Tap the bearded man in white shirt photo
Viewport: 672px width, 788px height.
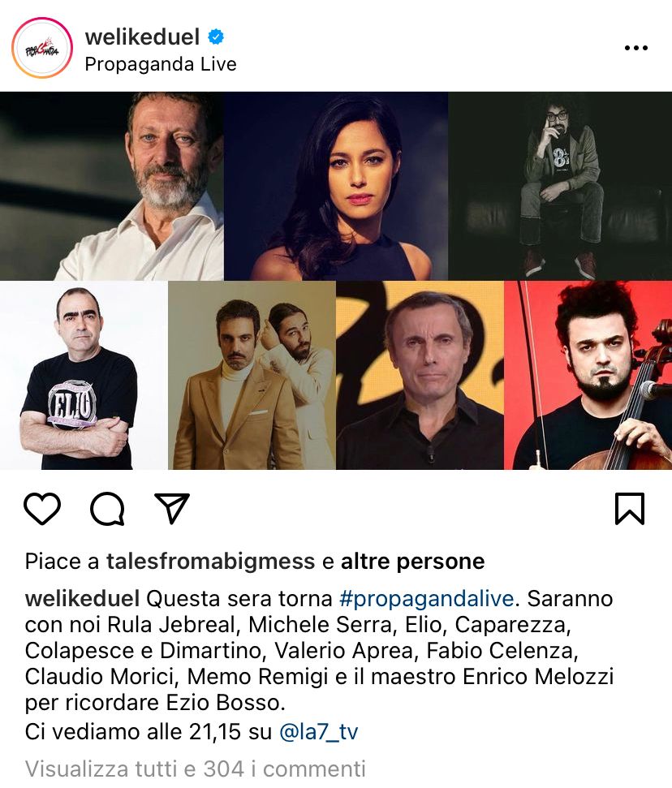point(111,186)
